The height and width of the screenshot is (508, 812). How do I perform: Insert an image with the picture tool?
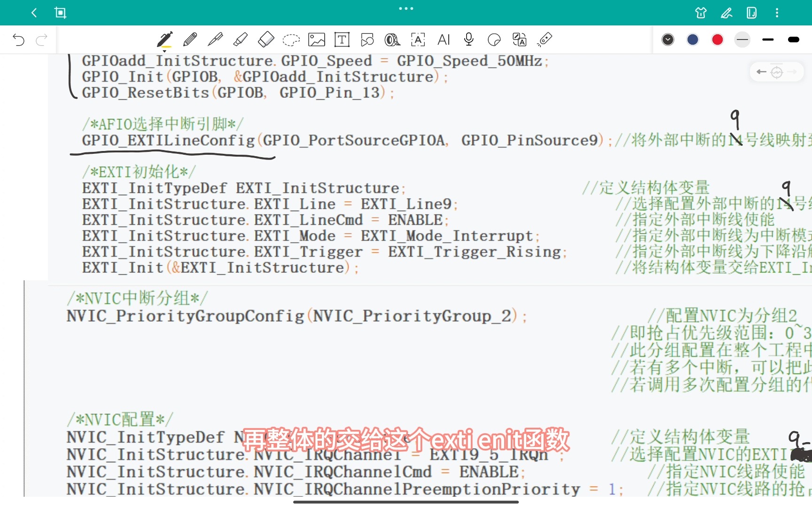(x=317, y=40)
